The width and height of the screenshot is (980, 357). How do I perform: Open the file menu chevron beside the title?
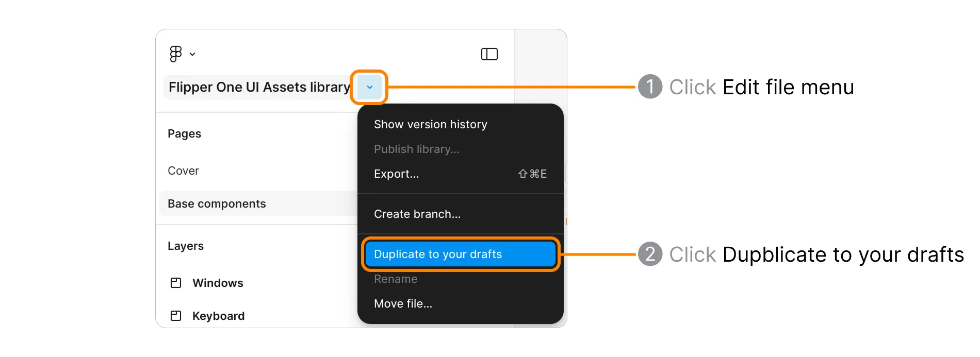(369, 87)
